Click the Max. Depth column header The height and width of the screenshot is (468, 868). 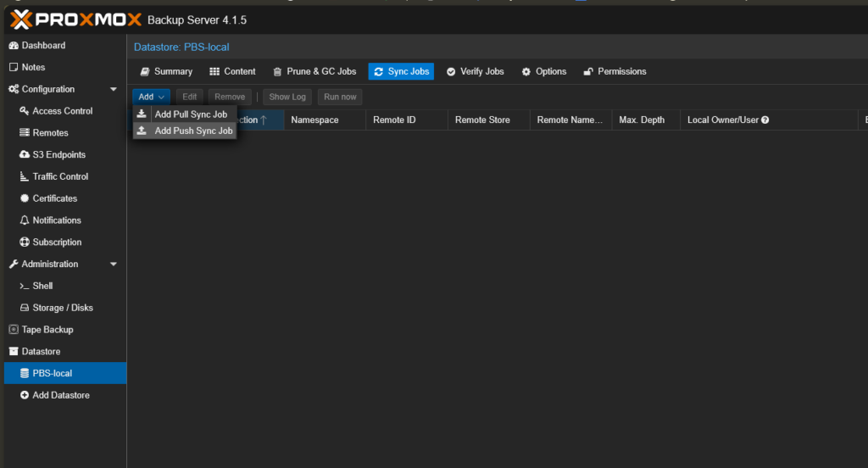point(646,120)
